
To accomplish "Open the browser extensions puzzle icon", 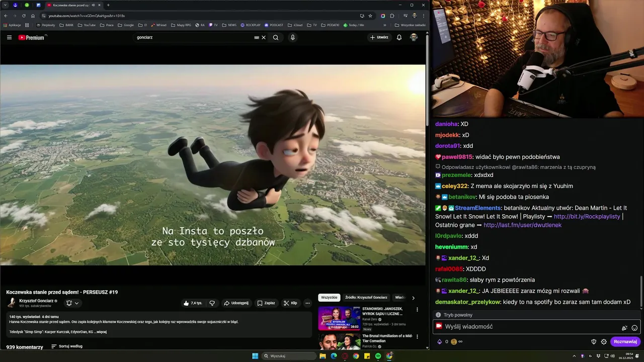I will click(x=392, y=16).
